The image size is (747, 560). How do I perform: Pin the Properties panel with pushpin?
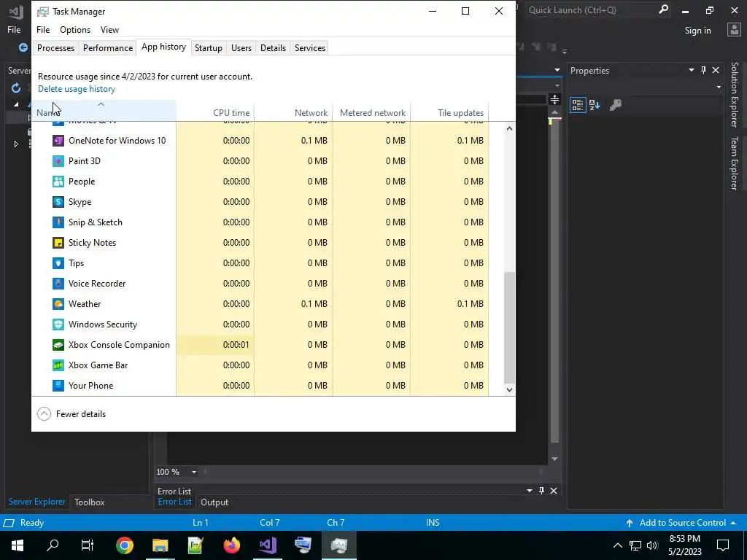(x=704, y=71)
